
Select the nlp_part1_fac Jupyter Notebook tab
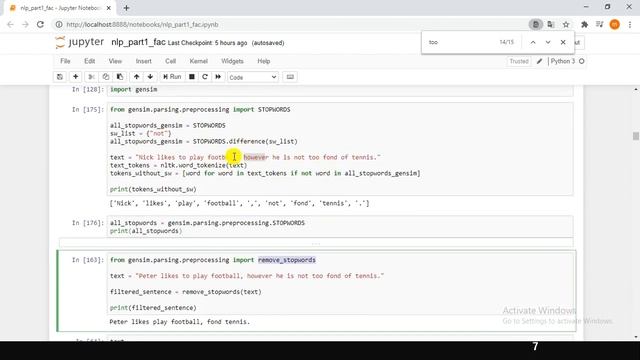(60, 8)
